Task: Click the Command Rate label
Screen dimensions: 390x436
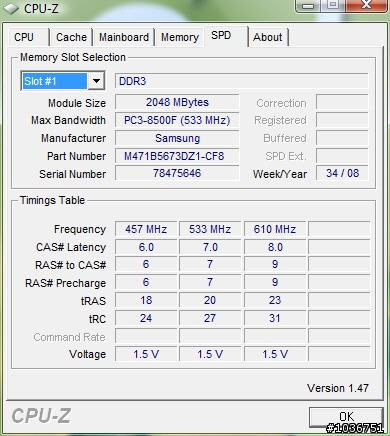Action: click(69, 337)
